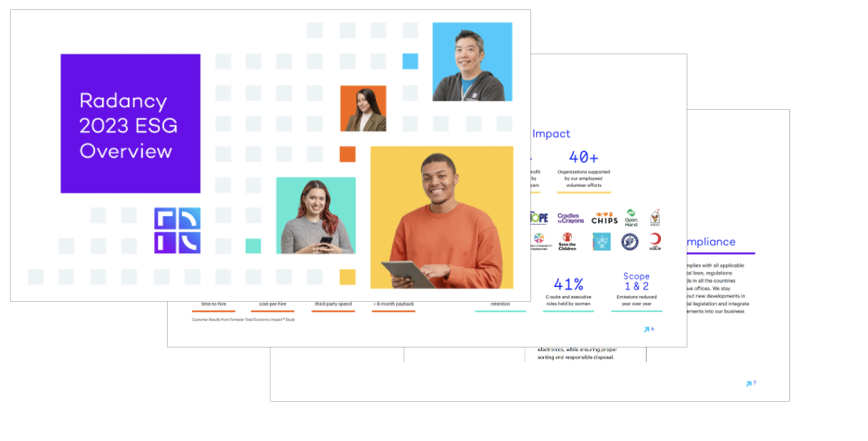Select the photo of the woman holding a phone
868x441 pixels.
(x=316, y=216)
